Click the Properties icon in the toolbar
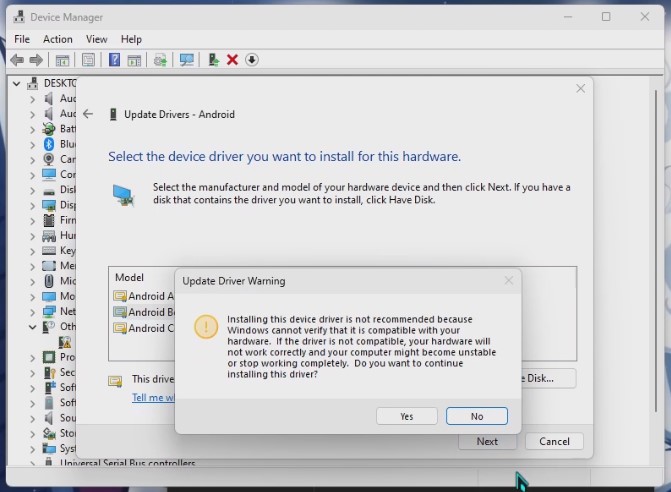 [88, 60]
